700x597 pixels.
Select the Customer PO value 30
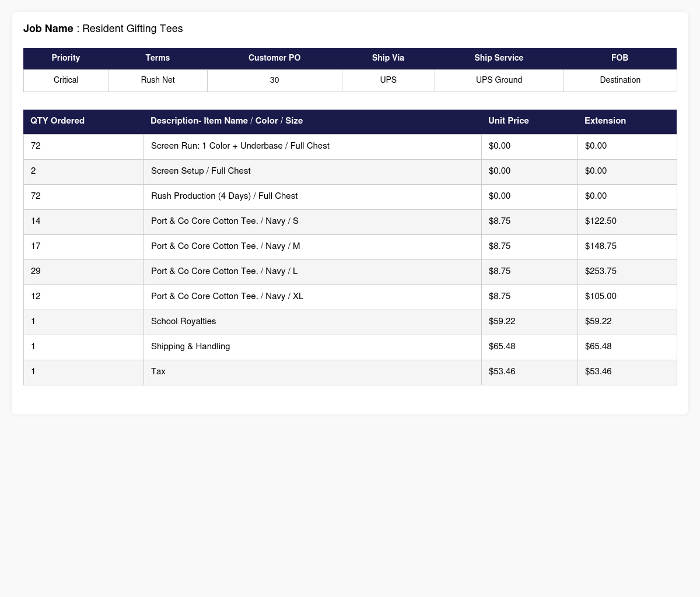(x=274, y=80)
